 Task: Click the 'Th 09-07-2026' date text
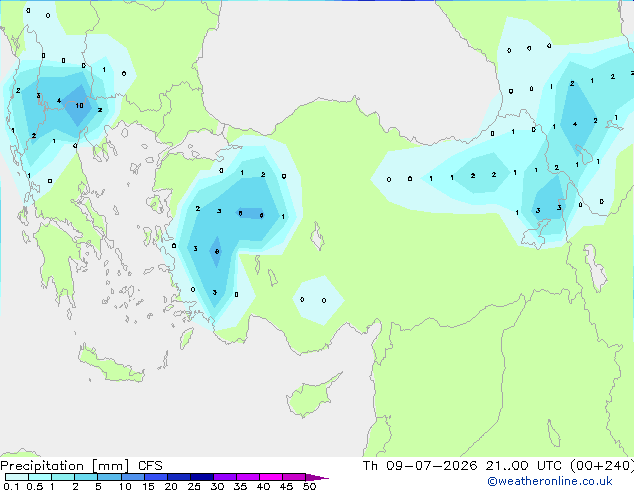coord(420,465)
